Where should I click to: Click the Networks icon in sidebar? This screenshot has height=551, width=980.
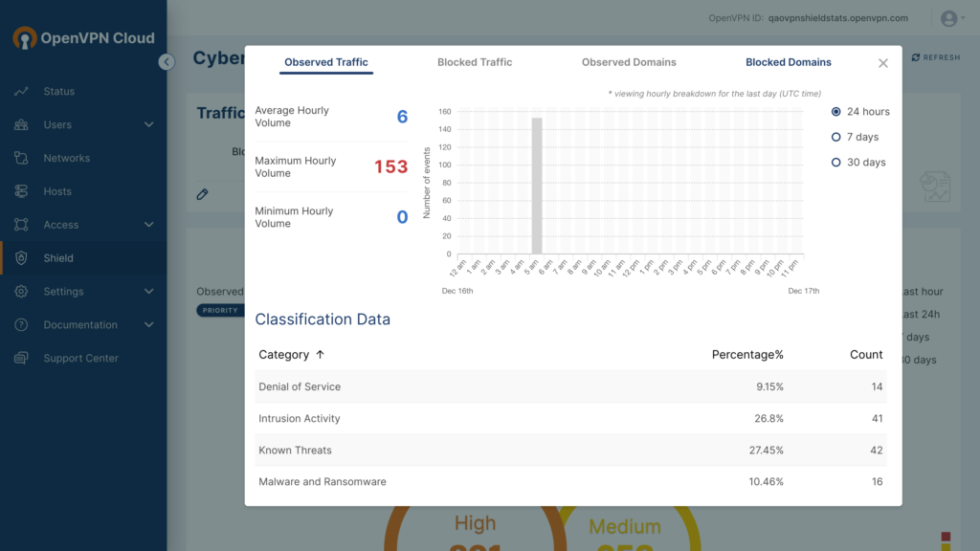pos(21,158)
